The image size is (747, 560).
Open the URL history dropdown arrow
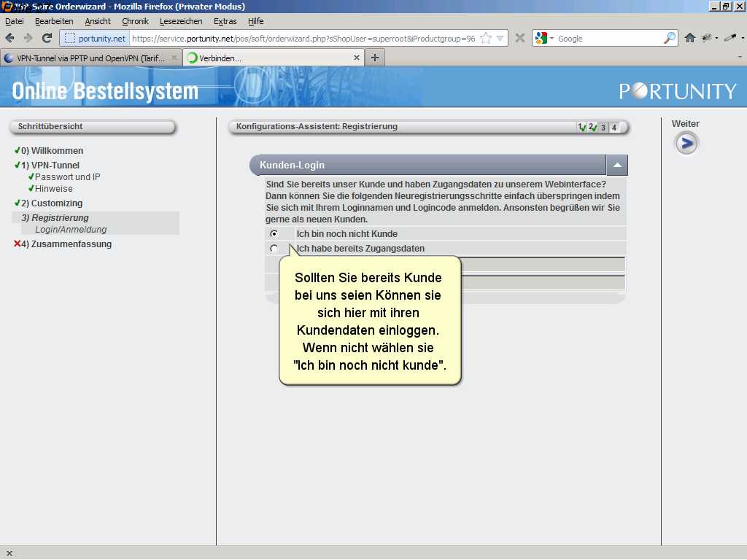501,39
